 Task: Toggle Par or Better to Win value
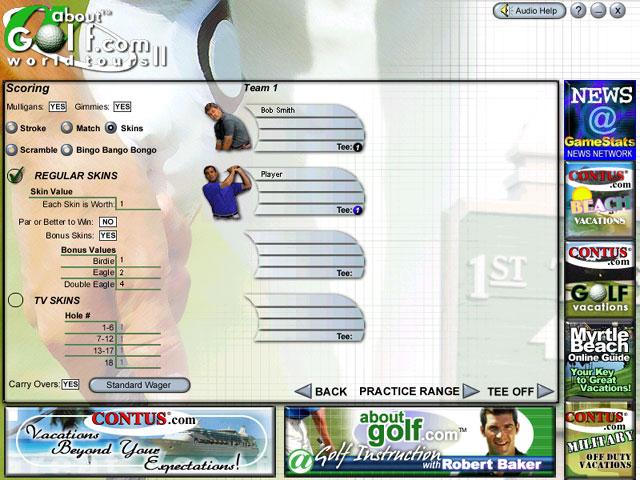coord(107,221)
